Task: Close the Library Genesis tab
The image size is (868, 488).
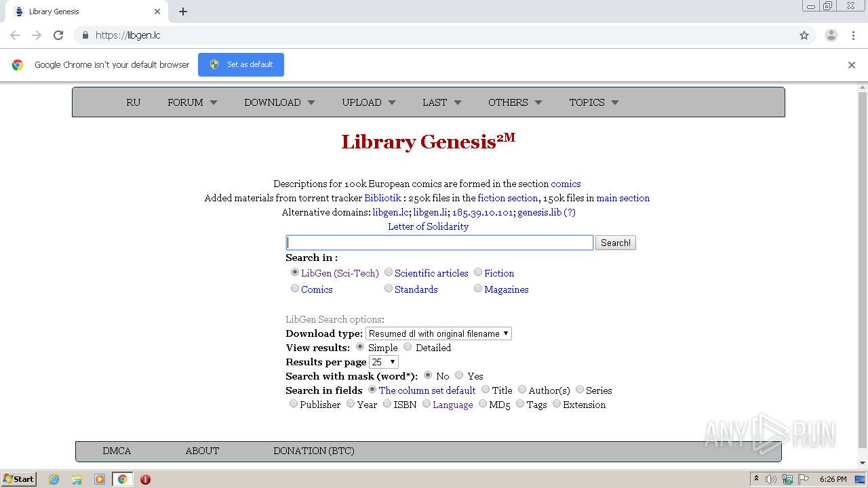Action: tap(157, 12)
